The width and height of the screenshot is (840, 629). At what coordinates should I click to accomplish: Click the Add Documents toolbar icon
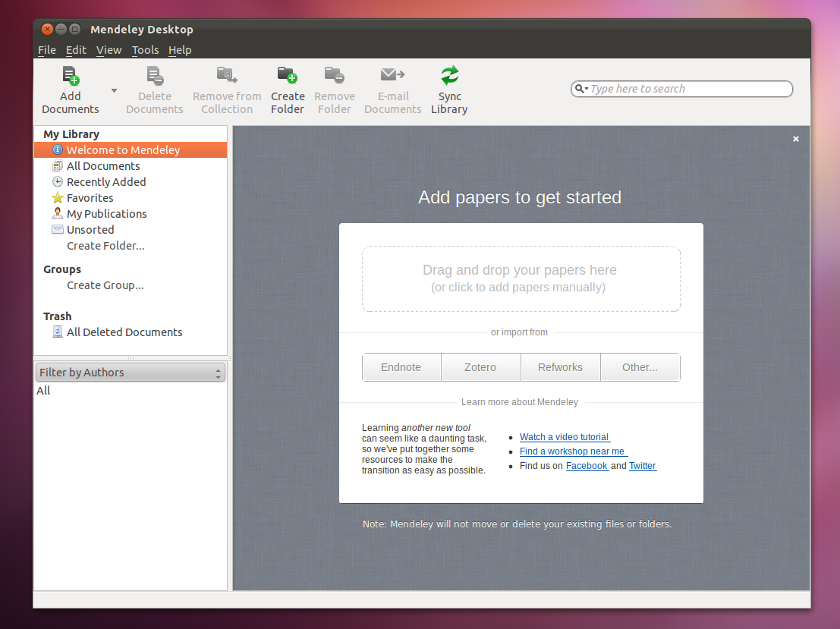[x=71, y=76]
